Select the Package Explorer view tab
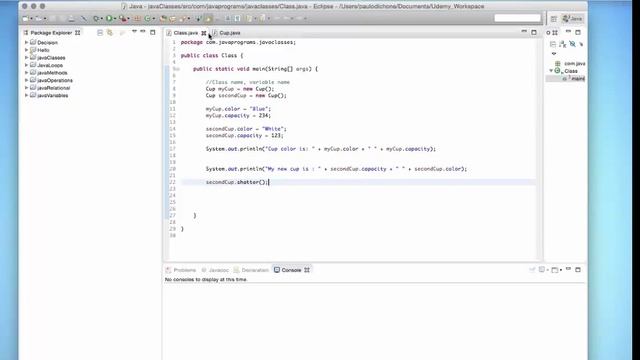Viewport: 640px width, 360px height. (51, 33)
